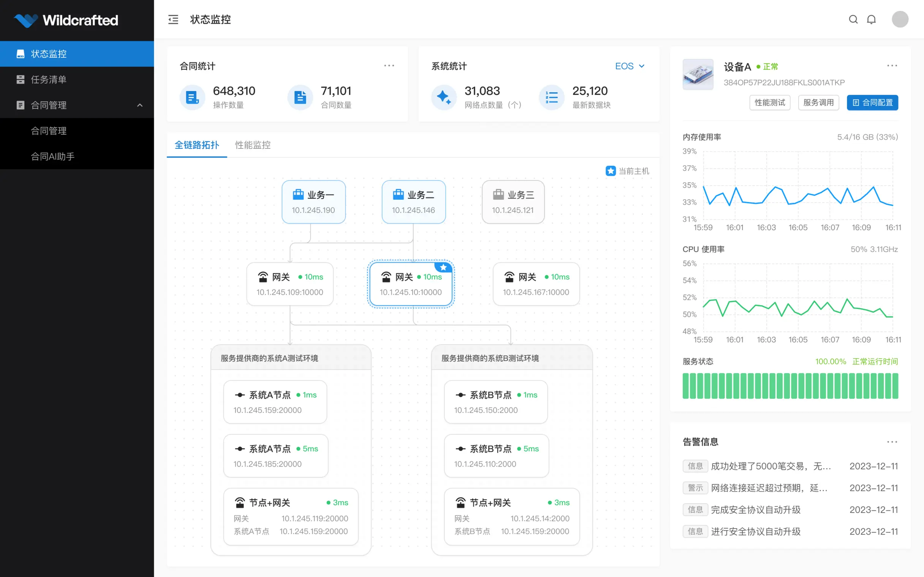The height and width of the screenshot is (577, 924).
Task: Click the star badge on the selected gateway node
Action: [x=443, y=268]
